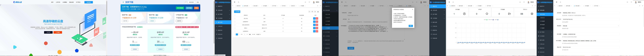Switch to the 支付配置 tab in the storage policy panel

point(265,6)
